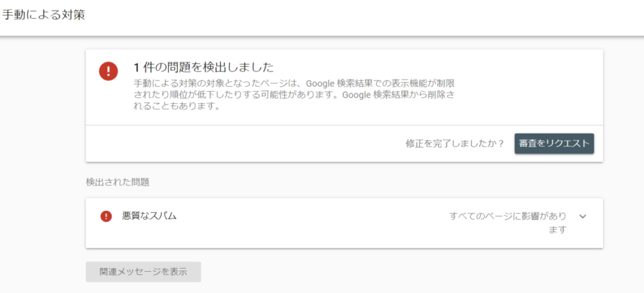This screenshot has height=293, width=644.
Task: Click the スパム portion of the issue name
Action: coord(163,216)
